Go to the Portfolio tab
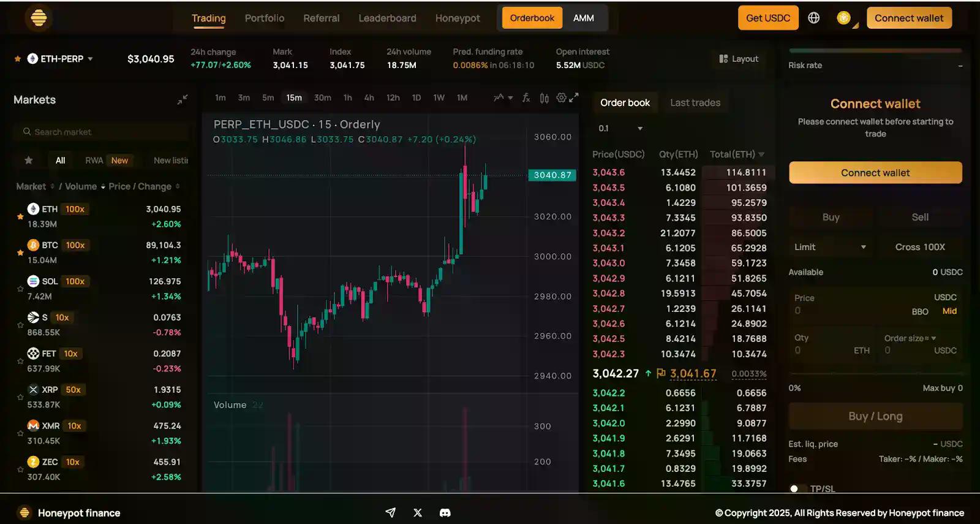980x524 pixels. (x=265, y=18)
